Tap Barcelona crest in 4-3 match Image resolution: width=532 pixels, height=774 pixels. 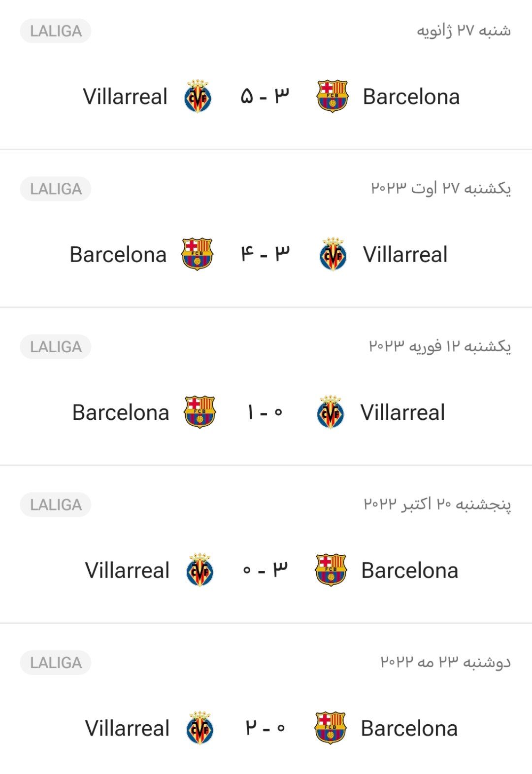[x=197, y=254]
